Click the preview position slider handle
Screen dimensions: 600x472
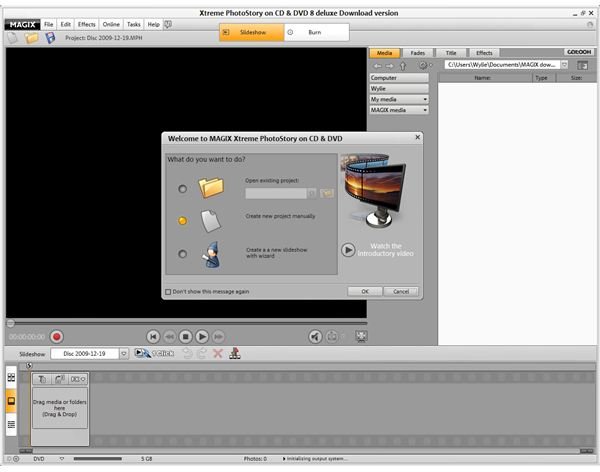[x=11, y=323]
